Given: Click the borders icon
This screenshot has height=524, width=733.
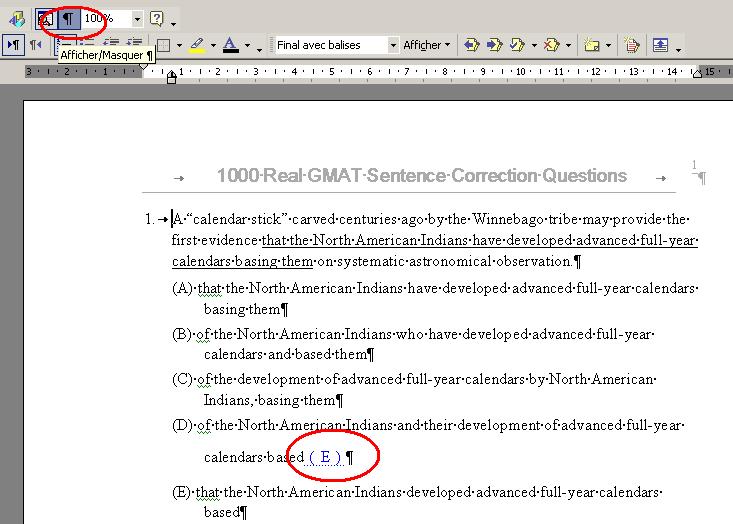Looking at the screenshot, I should [x=163, y=45].
